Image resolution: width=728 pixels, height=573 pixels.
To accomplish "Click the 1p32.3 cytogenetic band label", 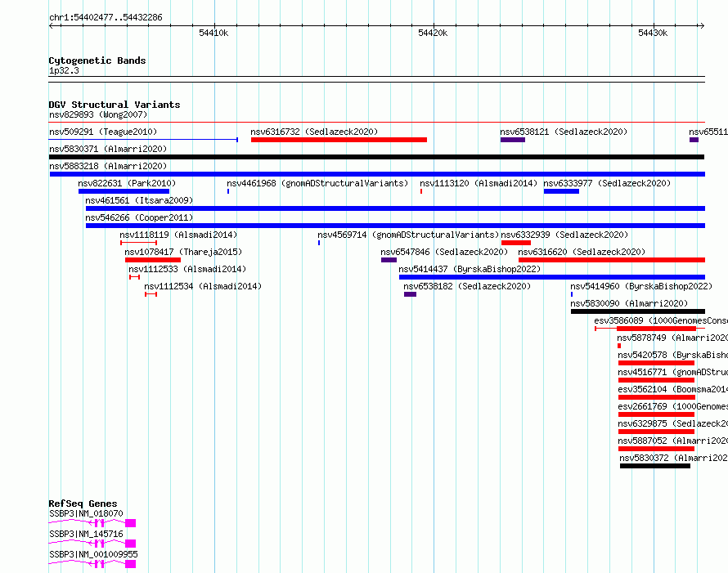I will [x=64, y=70].
